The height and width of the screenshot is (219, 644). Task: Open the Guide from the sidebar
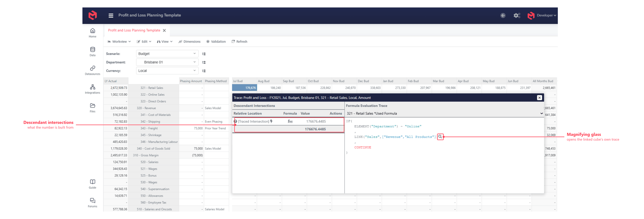click(x=93, y=184)
